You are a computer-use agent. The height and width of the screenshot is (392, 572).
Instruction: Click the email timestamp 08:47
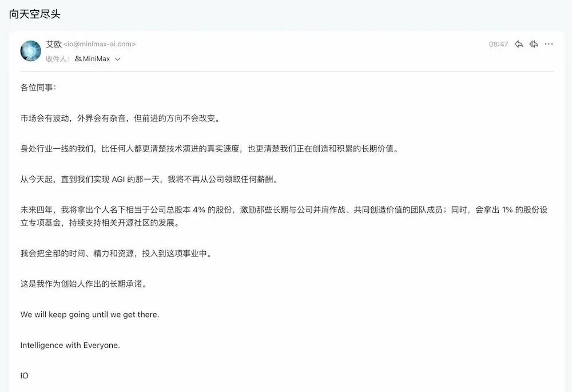(498, 44)
